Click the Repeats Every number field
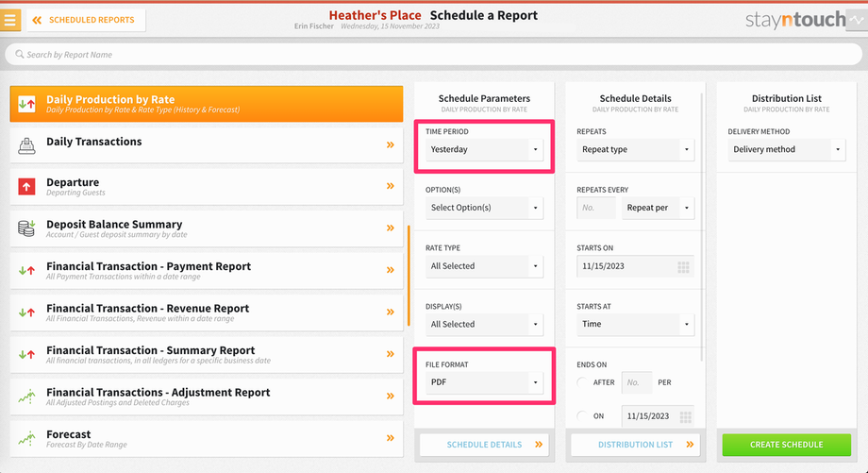Screen dimensions: 868x473 click(596, 208)
